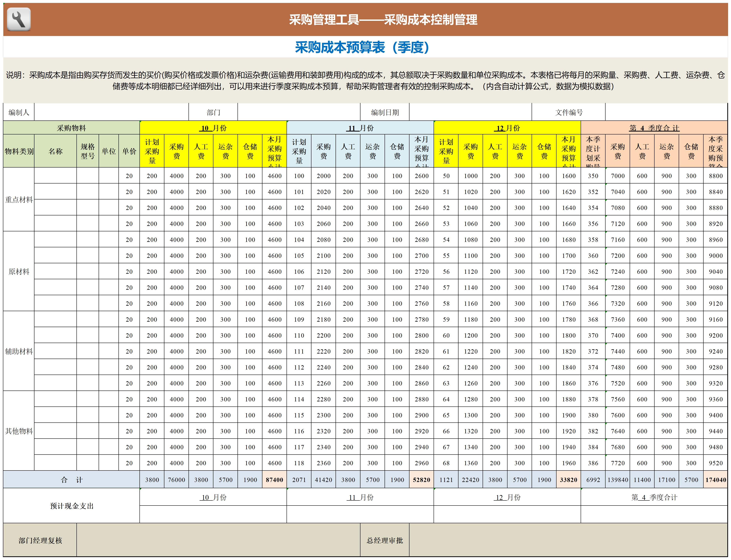Image resolution: width=731 pixels, height=560 pixels.
Task: Select the 文件编号 label cell
Action: point(568,112)
